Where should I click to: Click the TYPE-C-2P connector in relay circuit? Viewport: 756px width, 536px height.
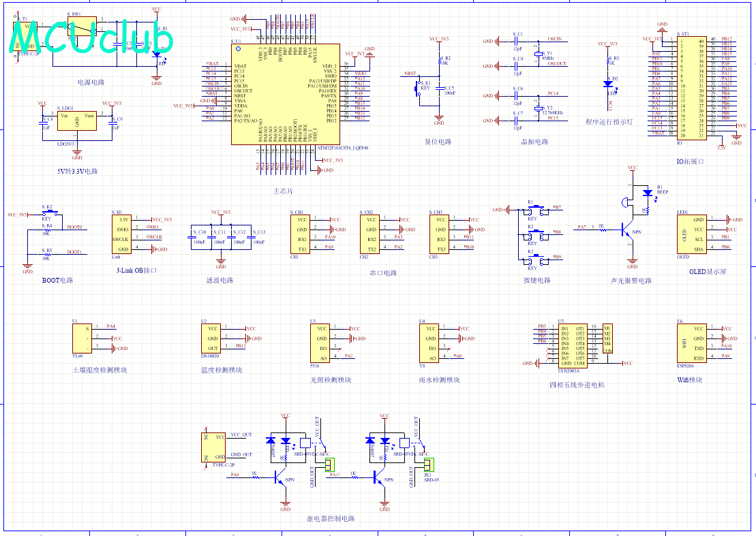213,447
